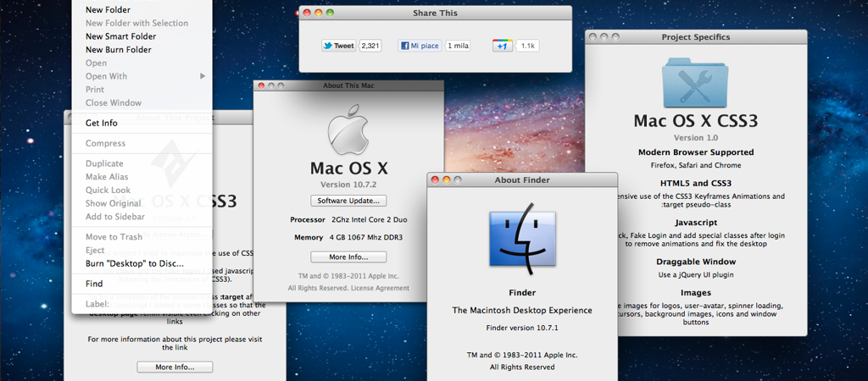Click the Compress menu entry

(x=106, y=143)
